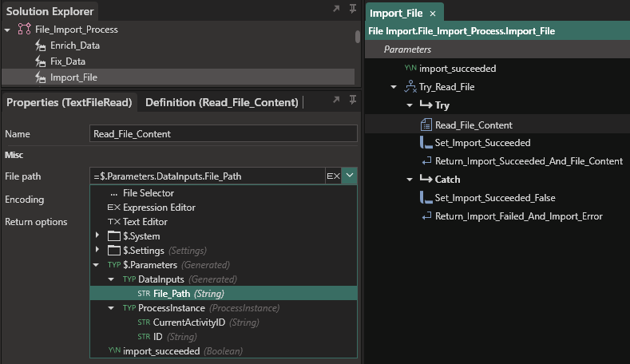The width and height of the screenshot is (630, 364).
Task: Pin the Solution Explorer panel
Action: tap(352, 9)
